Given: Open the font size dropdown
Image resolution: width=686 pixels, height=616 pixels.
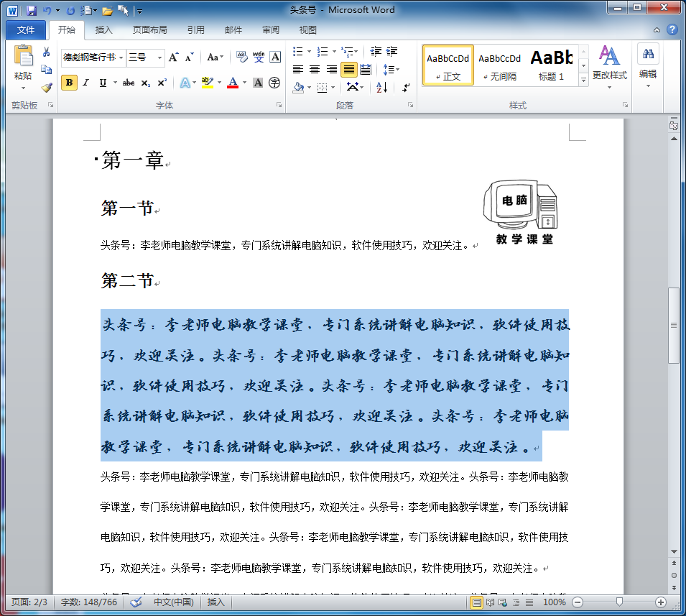Looking at the screenshot, I should coord(159,57).
